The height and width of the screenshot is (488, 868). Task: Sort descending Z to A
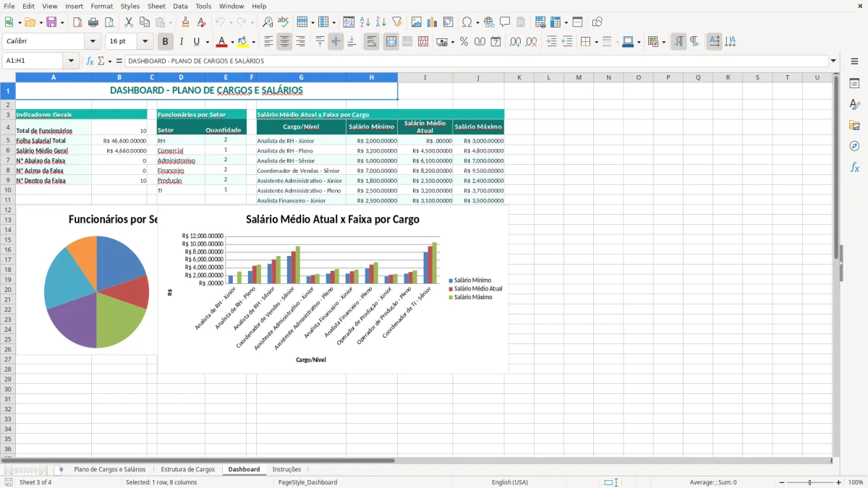381,22
